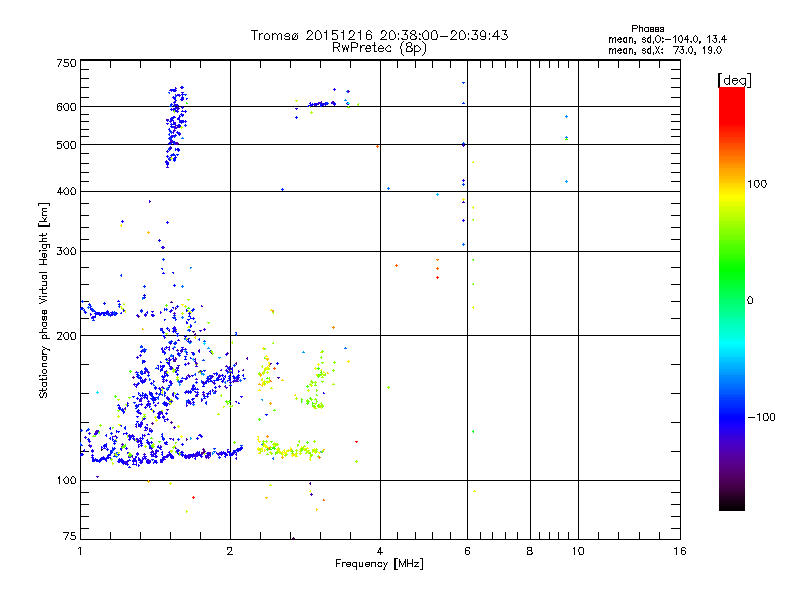Click the 'mean, sd,X: 73.0, 19.0' statistics line
Image resolution: width=800 pixels, height=600 pixels.
click(665, 50)
